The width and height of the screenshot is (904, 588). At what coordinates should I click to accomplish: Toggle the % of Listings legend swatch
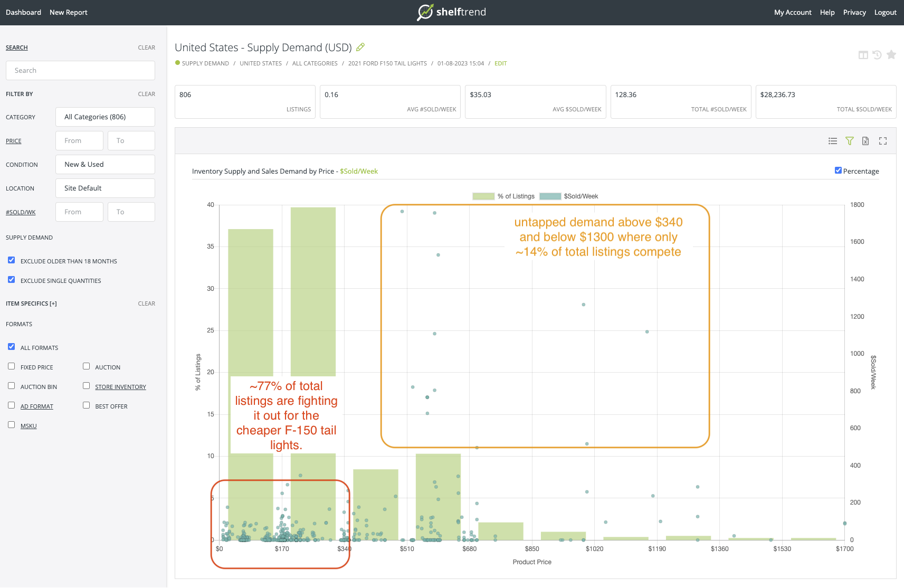point(483,196)
